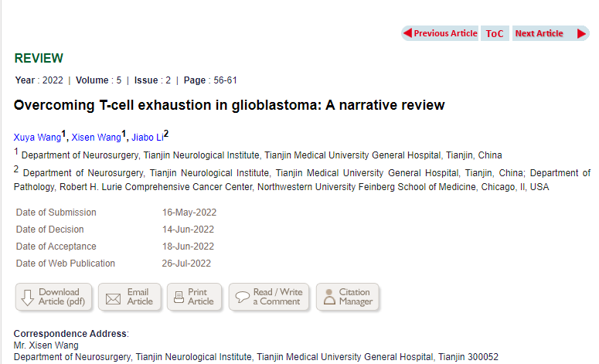Click the article title 'Overcoming T-cell exhaustion'
Viewport: 599px width, 364px height.
230,105
